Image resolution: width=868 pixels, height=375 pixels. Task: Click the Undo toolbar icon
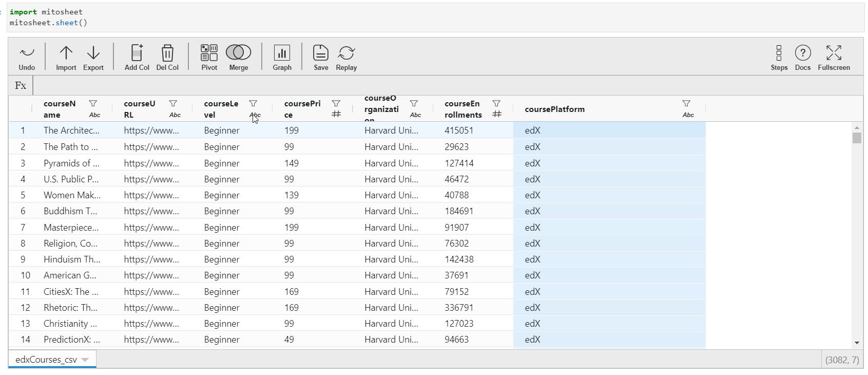pos(27,57)
